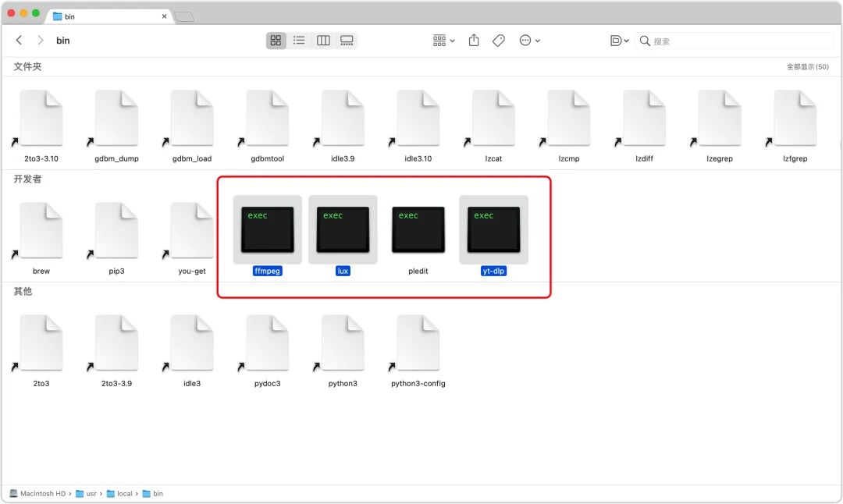The image size is (843, 504).
Task: Click the yt-dlp file name label
Action: [x=493, y=271]
